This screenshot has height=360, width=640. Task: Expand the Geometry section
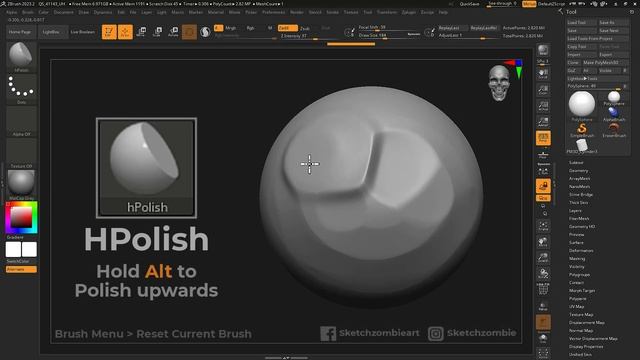pyautogui.click(x=578, y=171)
